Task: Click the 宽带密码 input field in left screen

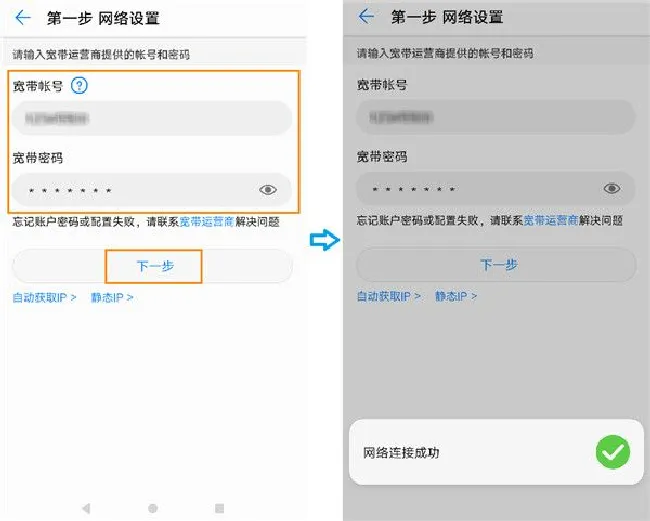Action: [152, 190]
